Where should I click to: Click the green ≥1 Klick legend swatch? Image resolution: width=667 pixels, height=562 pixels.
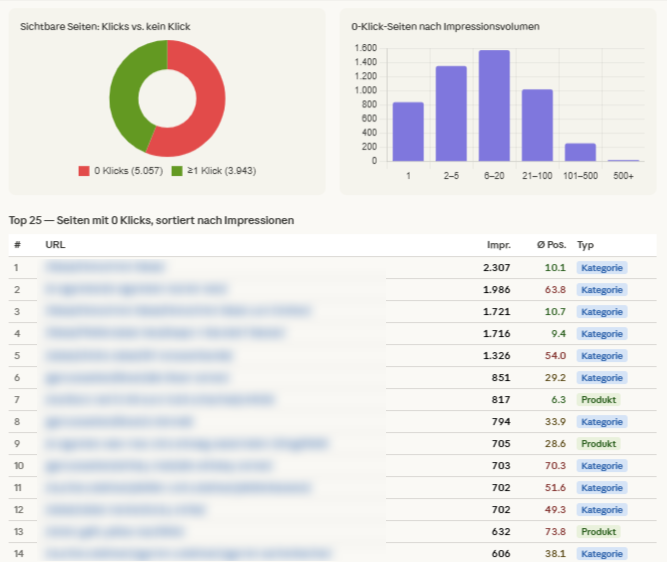point(177,171)
